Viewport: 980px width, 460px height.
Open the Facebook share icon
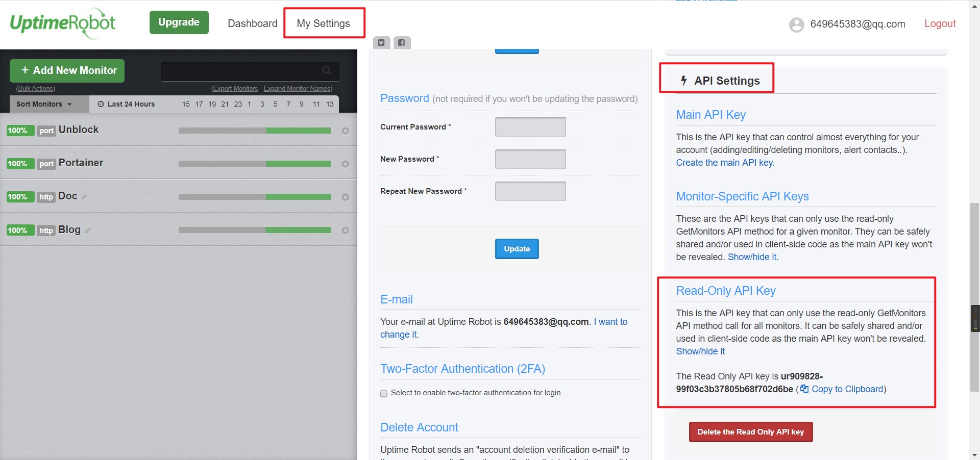point(402,43)
